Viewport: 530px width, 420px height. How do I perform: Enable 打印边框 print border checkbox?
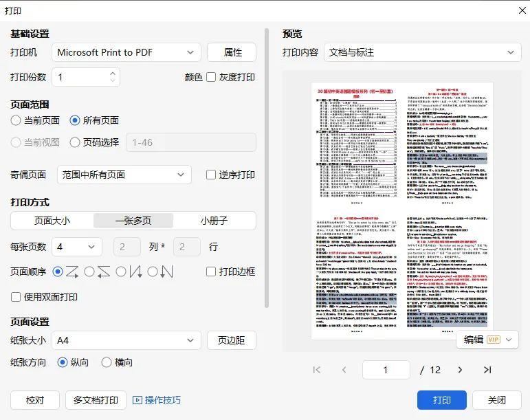pyautogui.click(x=211, y=272)
